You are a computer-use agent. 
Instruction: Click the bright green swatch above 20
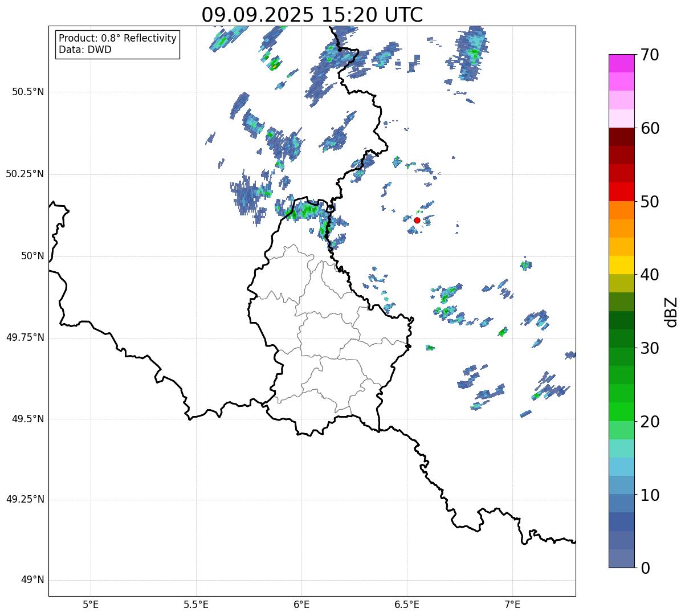[622, 412]
